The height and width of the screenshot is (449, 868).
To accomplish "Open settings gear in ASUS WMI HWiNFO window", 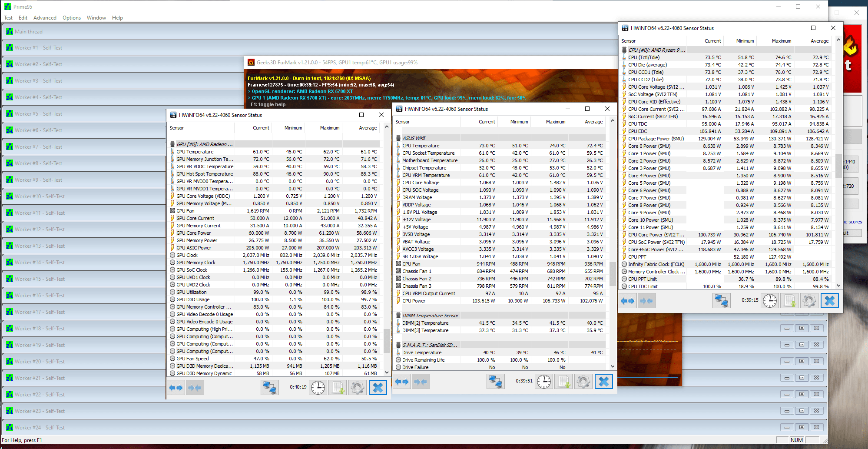I will click(x=583, y=382).
